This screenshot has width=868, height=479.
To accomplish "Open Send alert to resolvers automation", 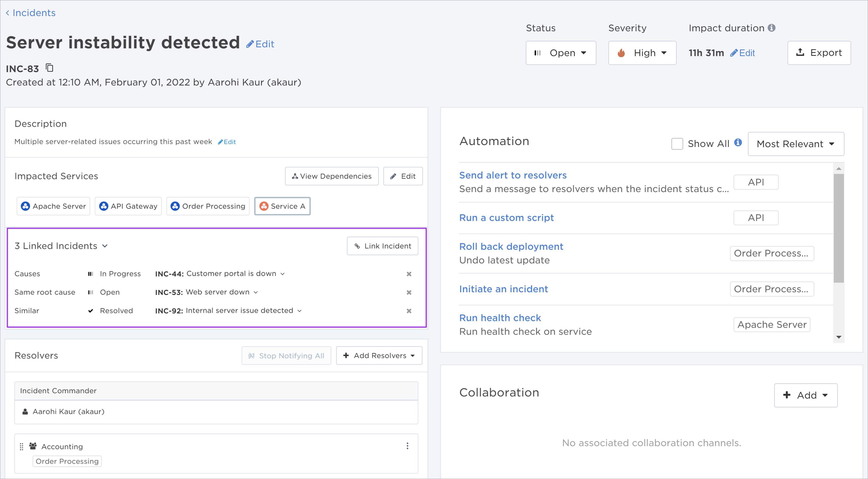I will (x=512, y=175).
